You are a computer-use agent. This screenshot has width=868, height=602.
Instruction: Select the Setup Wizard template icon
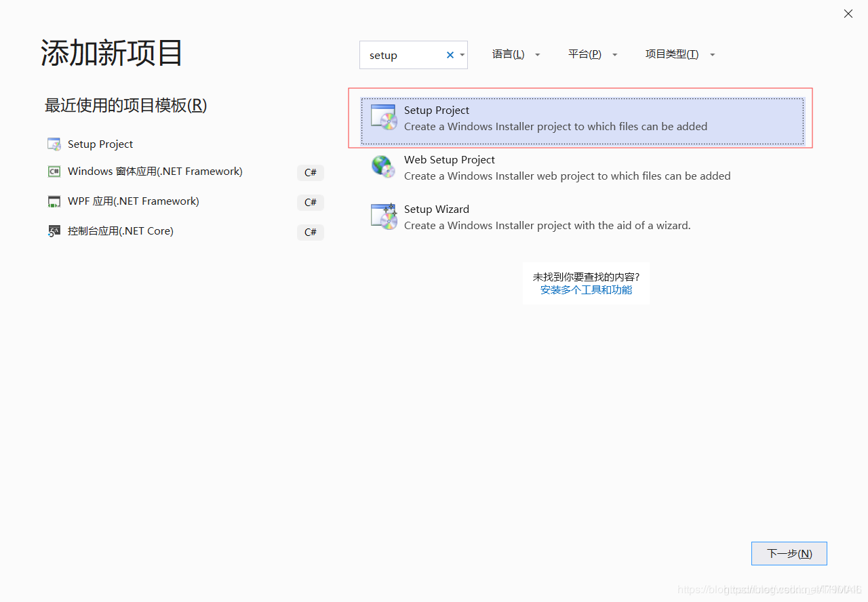pos(383,216)
